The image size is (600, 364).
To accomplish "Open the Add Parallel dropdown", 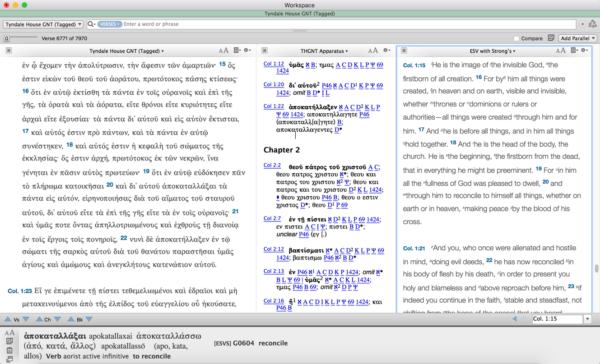I will point(577,38).
